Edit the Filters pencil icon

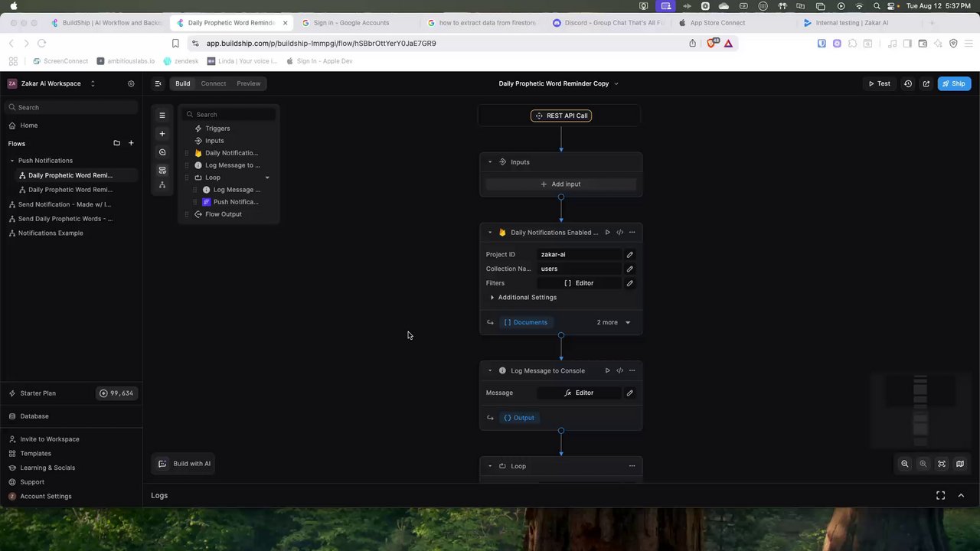point(629,283)
